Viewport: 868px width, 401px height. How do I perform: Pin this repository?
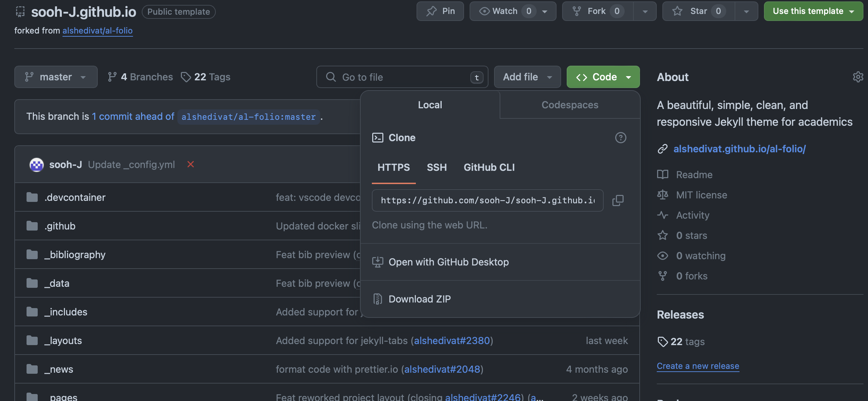440,11
